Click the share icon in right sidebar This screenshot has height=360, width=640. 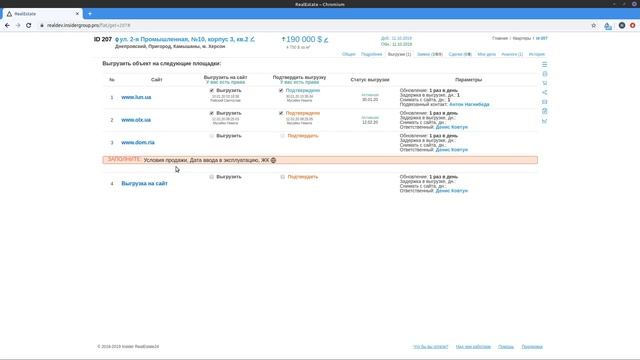click(x=544, y=93)
